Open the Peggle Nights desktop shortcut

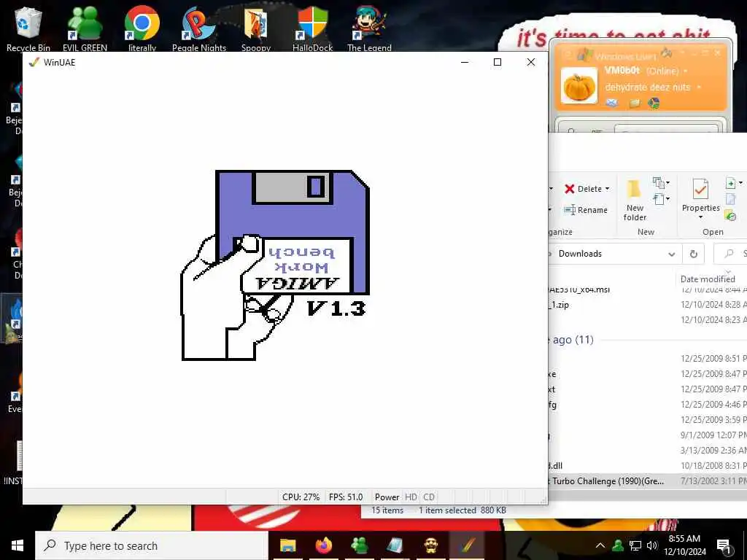click(199, 28)
